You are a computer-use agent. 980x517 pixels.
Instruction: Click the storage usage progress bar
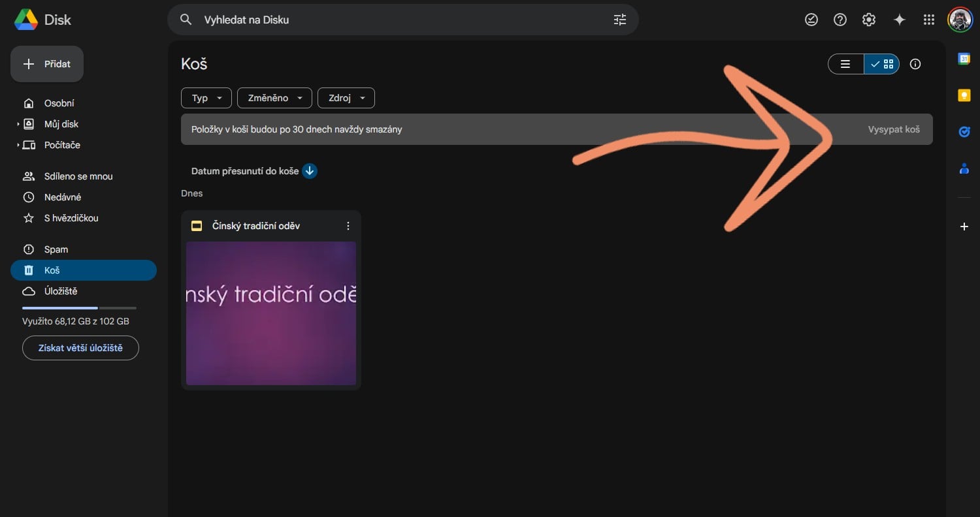pos(79,307)
